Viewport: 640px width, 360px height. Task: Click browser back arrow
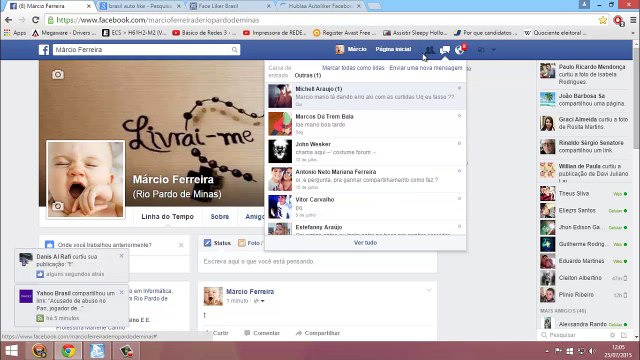click(x=9, y=20)
